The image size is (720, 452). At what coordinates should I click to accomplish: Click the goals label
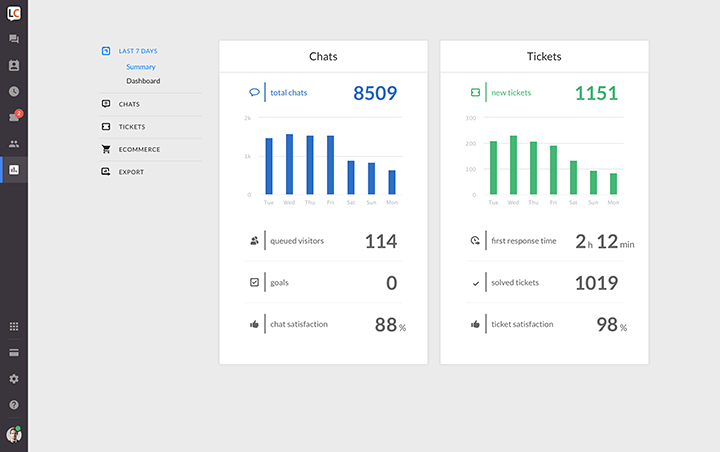pyautogui.click(x=279, y=282)
